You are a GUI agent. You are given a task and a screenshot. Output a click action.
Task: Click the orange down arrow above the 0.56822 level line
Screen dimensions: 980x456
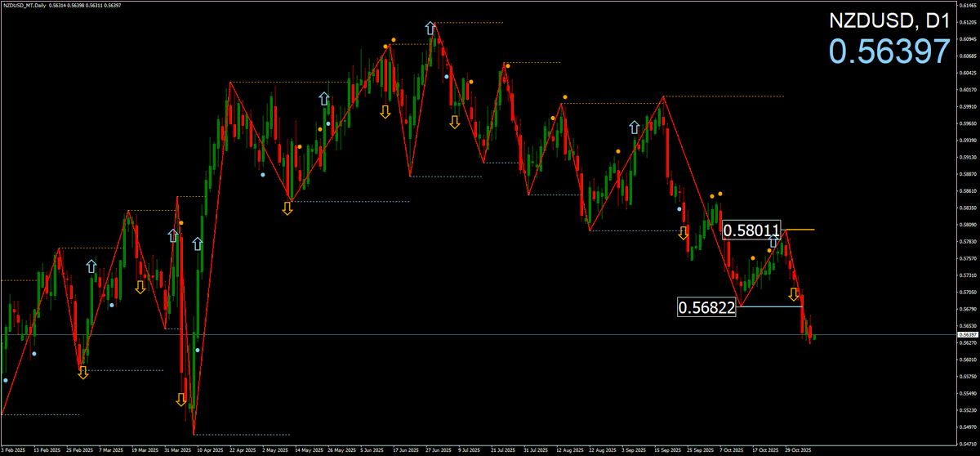(x=793, y=294)
